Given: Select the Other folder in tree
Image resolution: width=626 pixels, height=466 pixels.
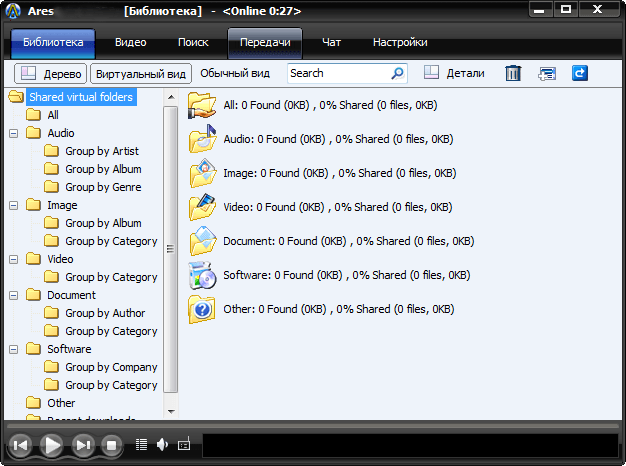Looking at the screenshot, I should [61, 403].
